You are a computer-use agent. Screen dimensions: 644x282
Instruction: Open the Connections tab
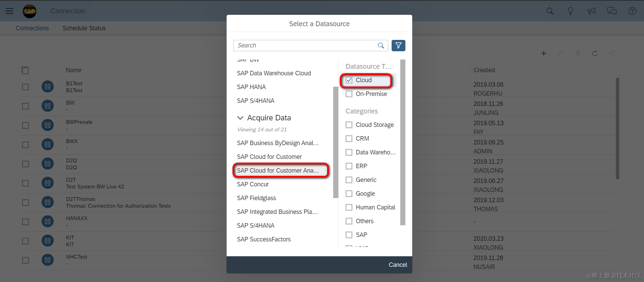coord(32,28)
